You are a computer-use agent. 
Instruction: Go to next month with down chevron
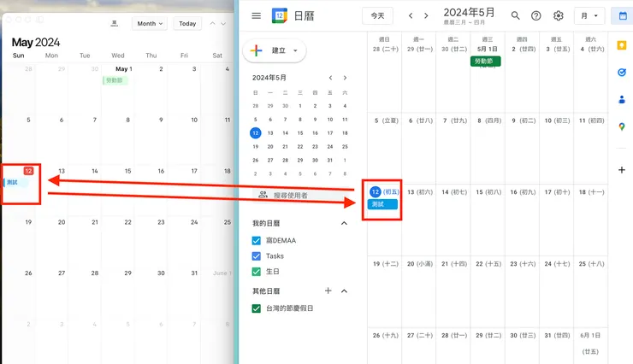[x=223, y=23]
